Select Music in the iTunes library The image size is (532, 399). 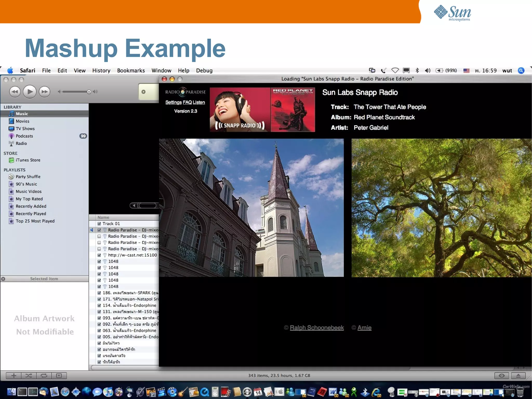[44, 114]
